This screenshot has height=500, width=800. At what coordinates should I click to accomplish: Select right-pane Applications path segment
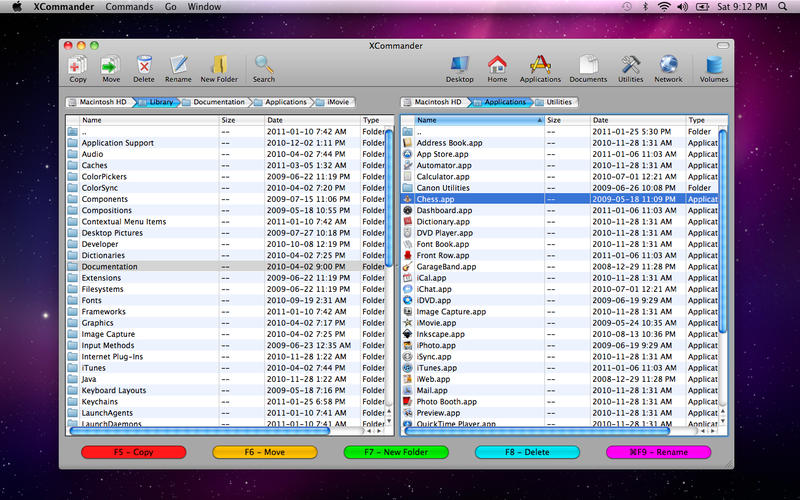(502, 102)
